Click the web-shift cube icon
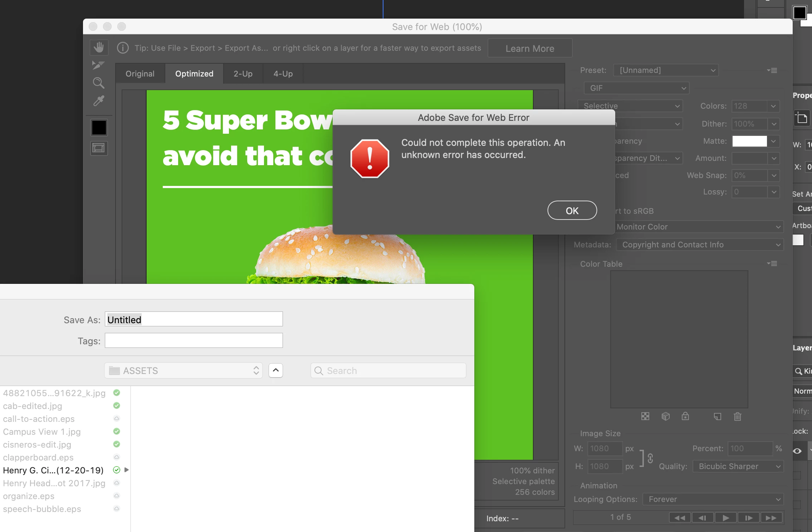Image resolution: width=812 pixels, height=532 pixels. click(x=665, y=417)
